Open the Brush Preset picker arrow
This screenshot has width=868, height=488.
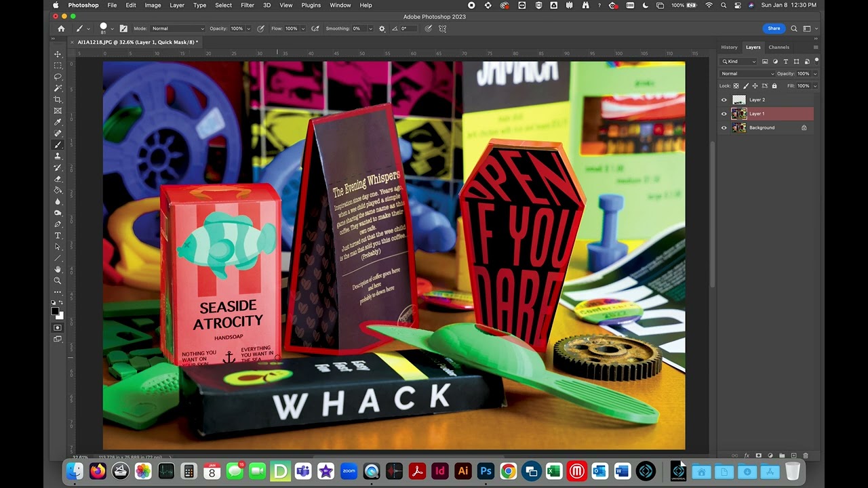pos(112,28)
